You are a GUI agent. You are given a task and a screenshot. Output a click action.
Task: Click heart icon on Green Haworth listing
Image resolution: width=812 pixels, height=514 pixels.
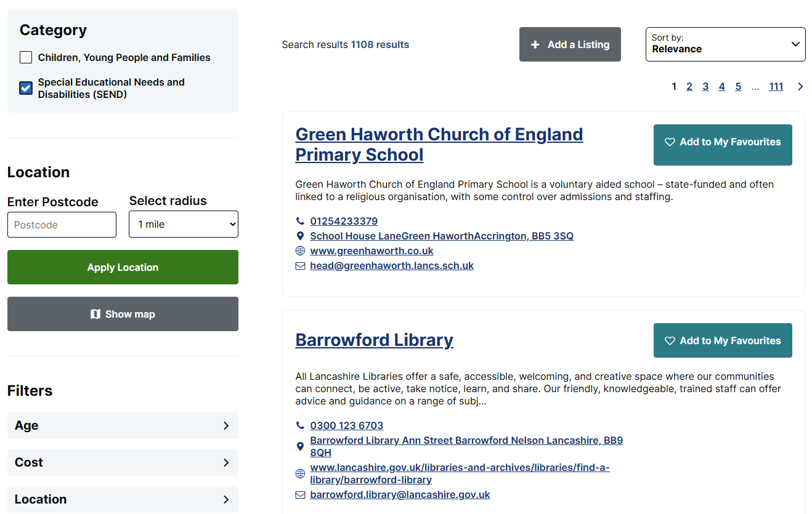point(670,142)
